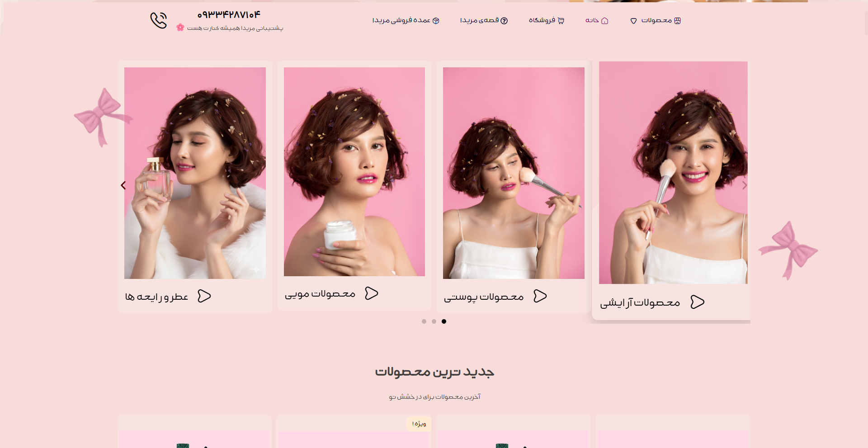Open the عمده فروشی مریدا menu item
Image resolution: width=868 pixels, height=448 pixels.
(x=406, y=20)
